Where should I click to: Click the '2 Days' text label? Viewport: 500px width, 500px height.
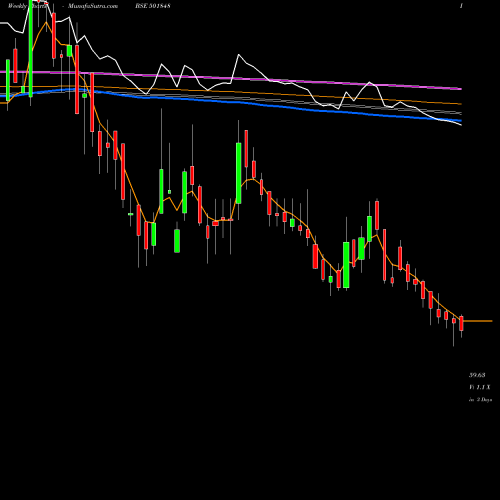[484, 399]
